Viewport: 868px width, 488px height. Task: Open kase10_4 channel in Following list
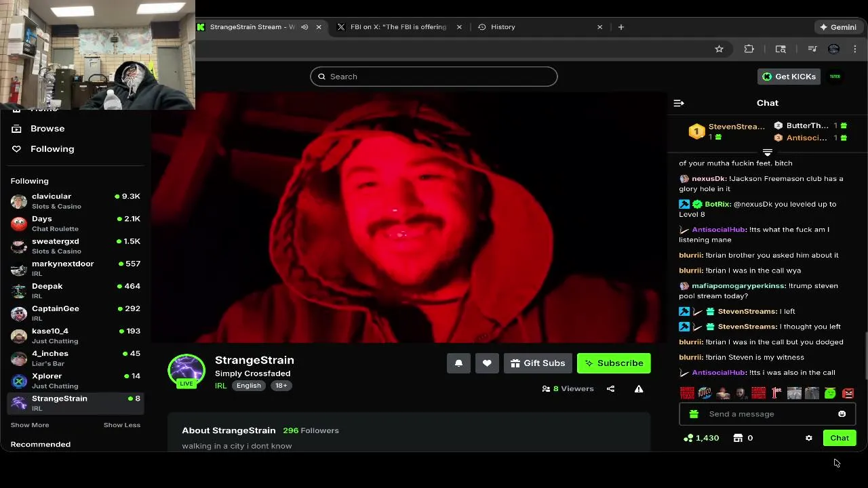pyautogui.click(x=75, y=335)
